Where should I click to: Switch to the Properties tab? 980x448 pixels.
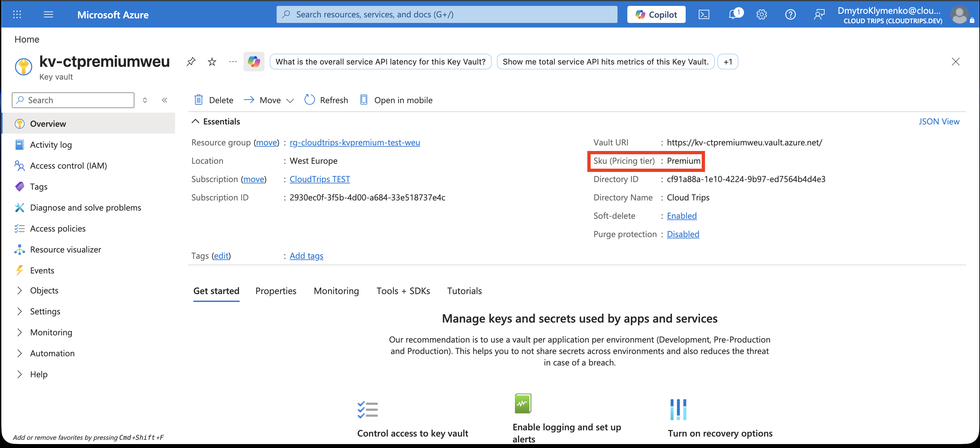pyautogui.click(x=276, y=291)
